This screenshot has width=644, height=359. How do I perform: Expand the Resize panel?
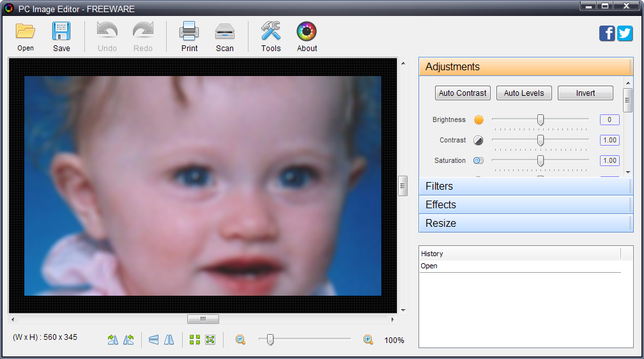point(526,223)
